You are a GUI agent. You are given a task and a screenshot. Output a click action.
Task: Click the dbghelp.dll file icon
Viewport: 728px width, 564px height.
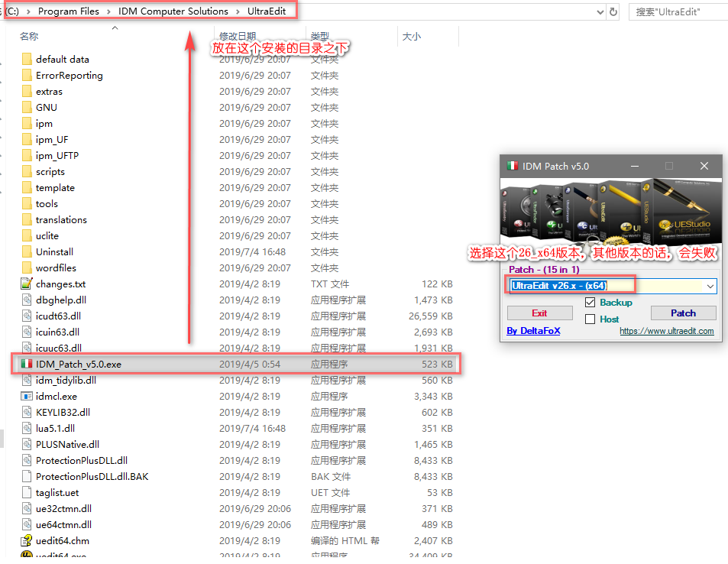27,300
